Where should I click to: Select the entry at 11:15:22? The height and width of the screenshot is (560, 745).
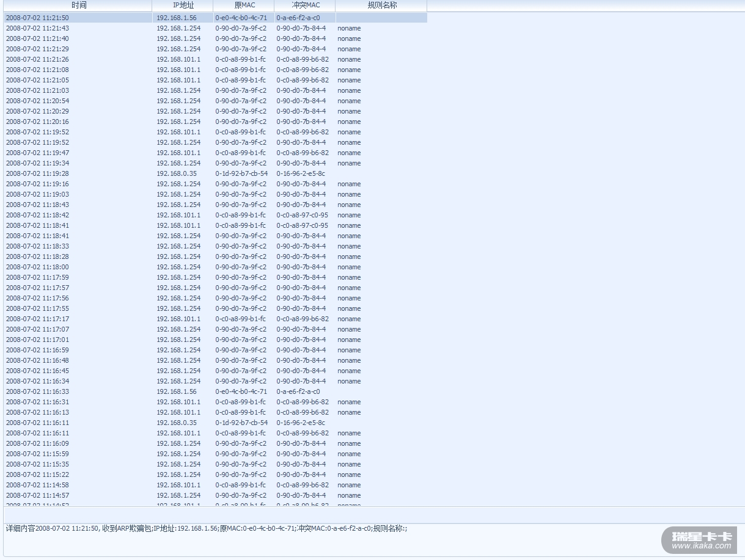tap(216, 475)
